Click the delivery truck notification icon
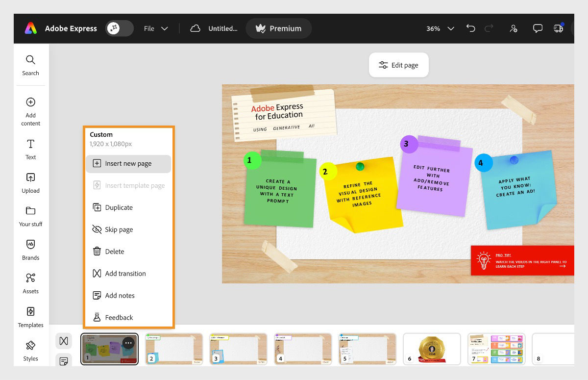This screenshot has height=380, width=588. (559, 28)
